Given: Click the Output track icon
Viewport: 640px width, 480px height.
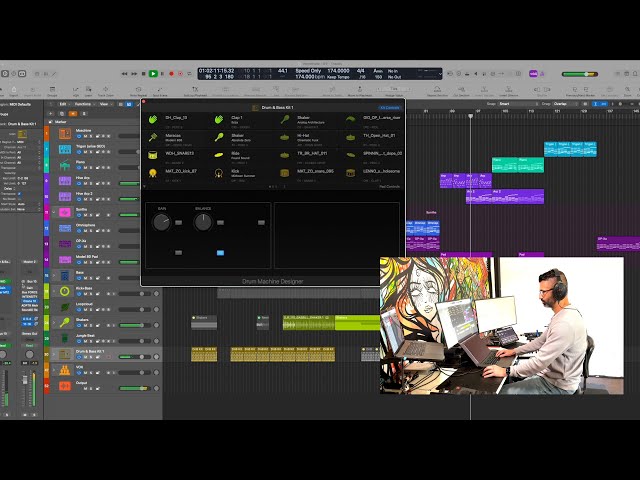Looking at the screenshot, I should pos(65,386).
